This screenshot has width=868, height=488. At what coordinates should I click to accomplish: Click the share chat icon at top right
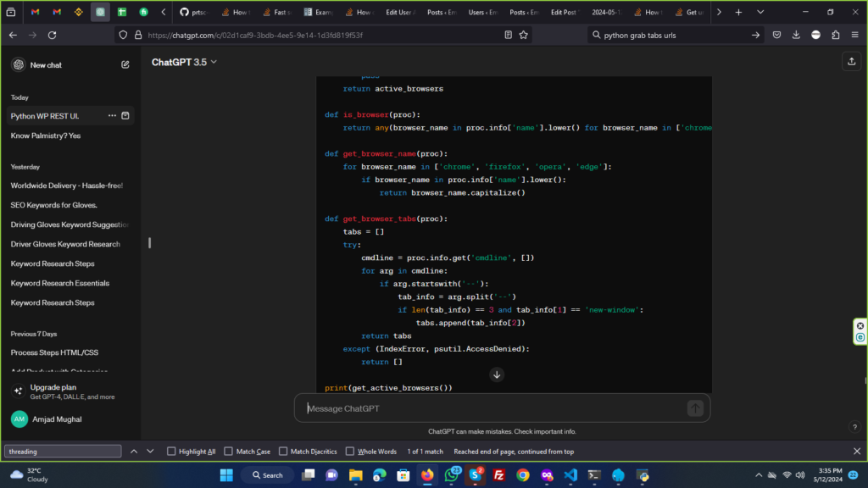[x=850, y=61]
